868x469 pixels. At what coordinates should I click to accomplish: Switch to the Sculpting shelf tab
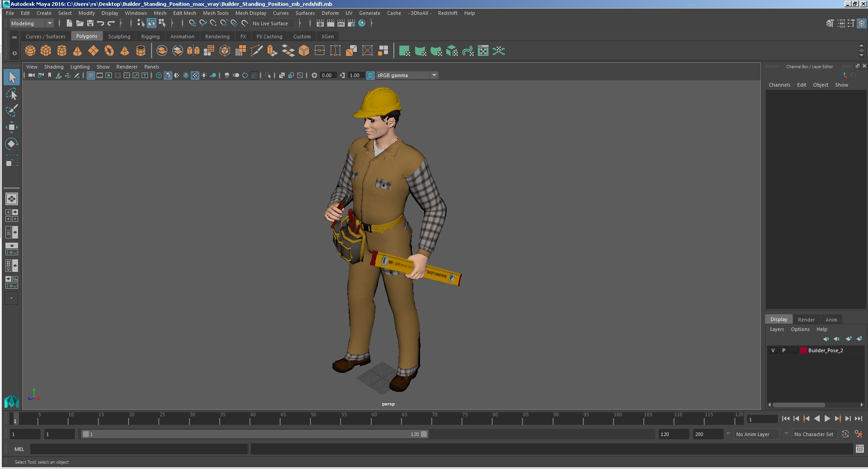(x=119, y=37)
